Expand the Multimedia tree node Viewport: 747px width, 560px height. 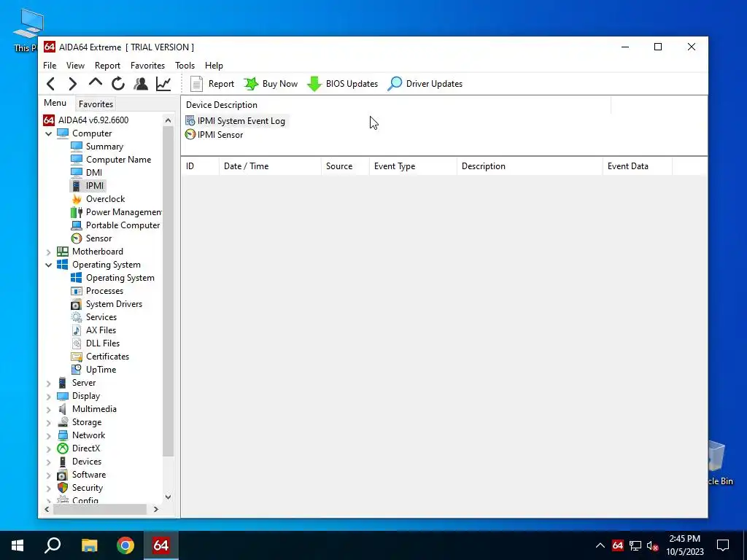pos(49,410)
